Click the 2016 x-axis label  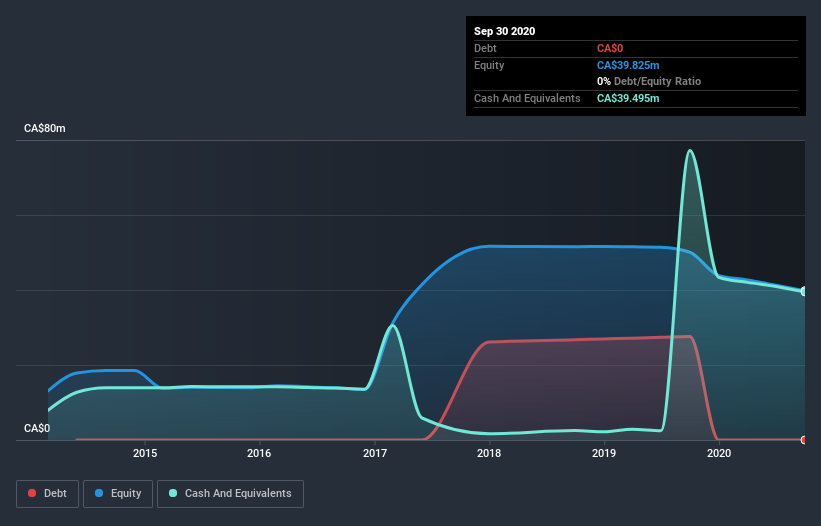pyautogui.click(x=259, y=453)
